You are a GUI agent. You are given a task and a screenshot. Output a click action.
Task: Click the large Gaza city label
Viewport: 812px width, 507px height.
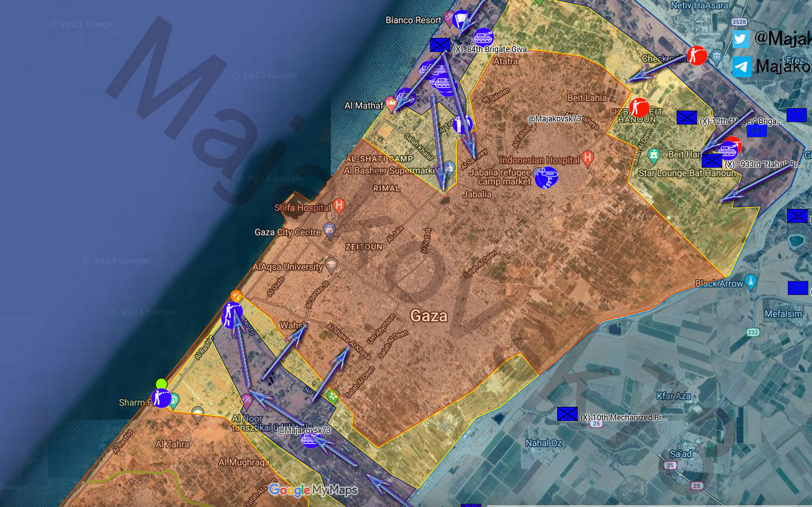coord(429,316)
